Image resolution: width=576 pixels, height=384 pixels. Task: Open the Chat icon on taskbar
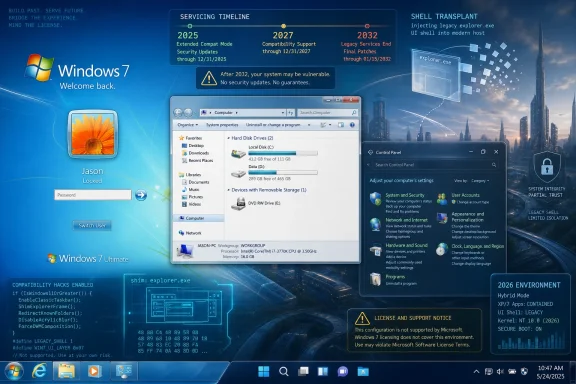click(343, 372)
